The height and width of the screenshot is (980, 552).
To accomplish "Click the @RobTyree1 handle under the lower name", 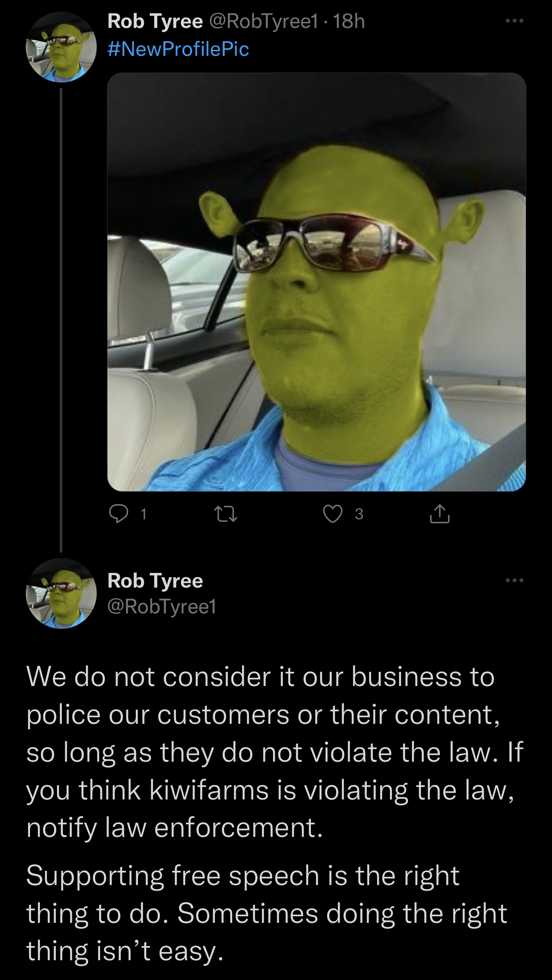I will click(162, 606).
